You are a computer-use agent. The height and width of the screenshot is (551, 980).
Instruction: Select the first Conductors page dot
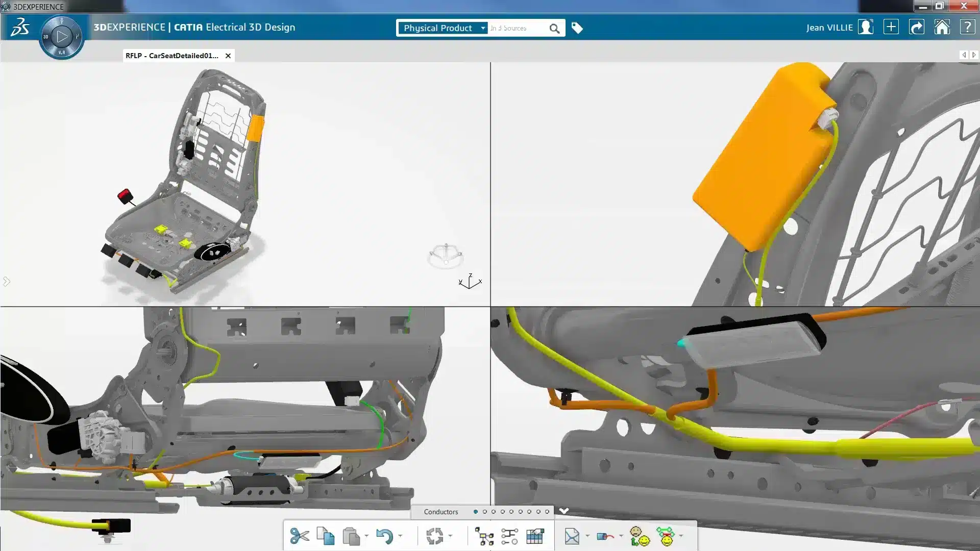pyautogui.click(x=475, y=512)
